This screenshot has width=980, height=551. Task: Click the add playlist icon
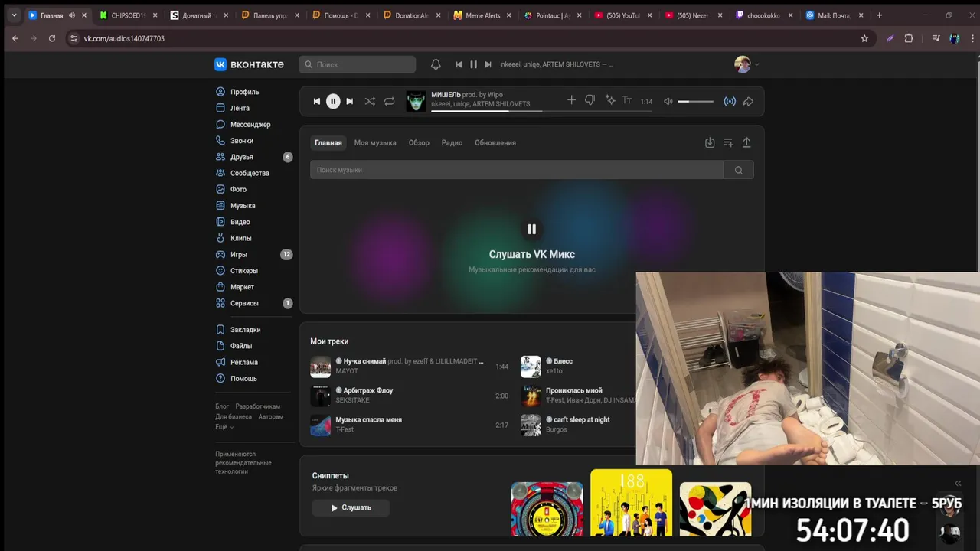click(x=728, y=143)
